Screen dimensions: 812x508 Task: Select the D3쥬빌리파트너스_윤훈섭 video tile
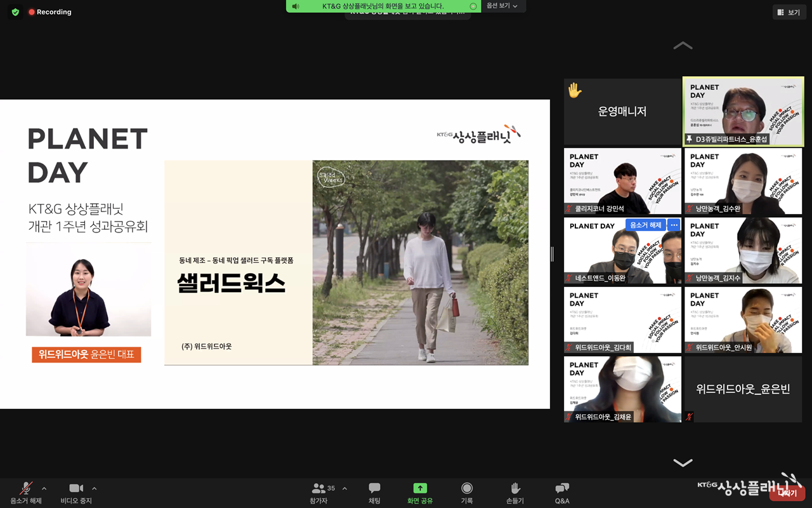tap(743, 112)
